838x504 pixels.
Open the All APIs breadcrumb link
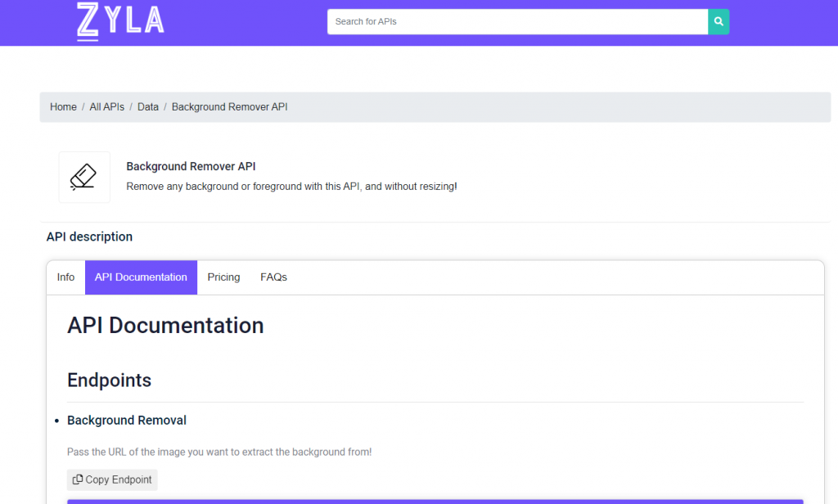click(x=106, y=106)
